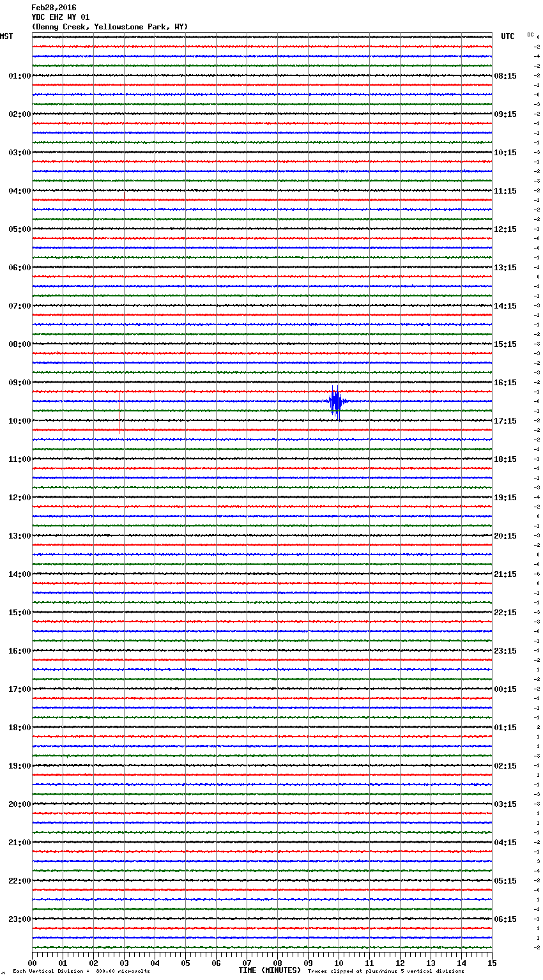This screenshot has height=980, width=543.
Task: Select the 13:00 MST row label
Action: tap(19, 536)
